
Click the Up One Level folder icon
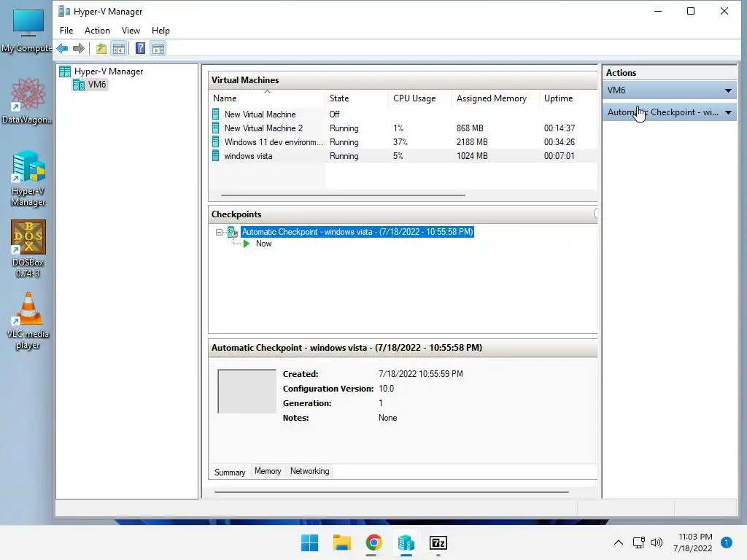click(x=101, y=49)
